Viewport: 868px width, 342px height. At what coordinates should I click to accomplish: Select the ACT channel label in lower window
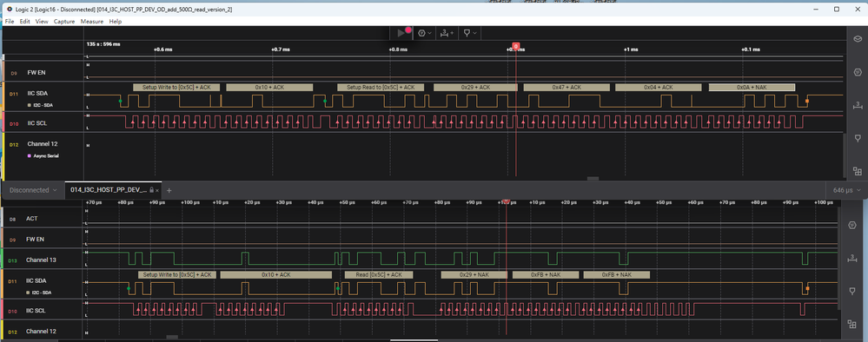[31, 219]
